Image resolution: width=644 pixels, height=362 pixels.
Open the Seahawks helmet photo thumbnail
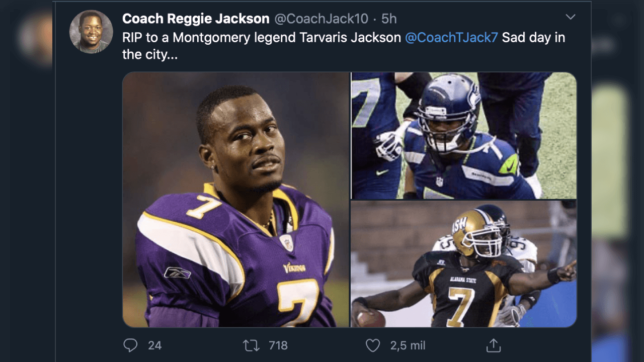pos(464,135)
